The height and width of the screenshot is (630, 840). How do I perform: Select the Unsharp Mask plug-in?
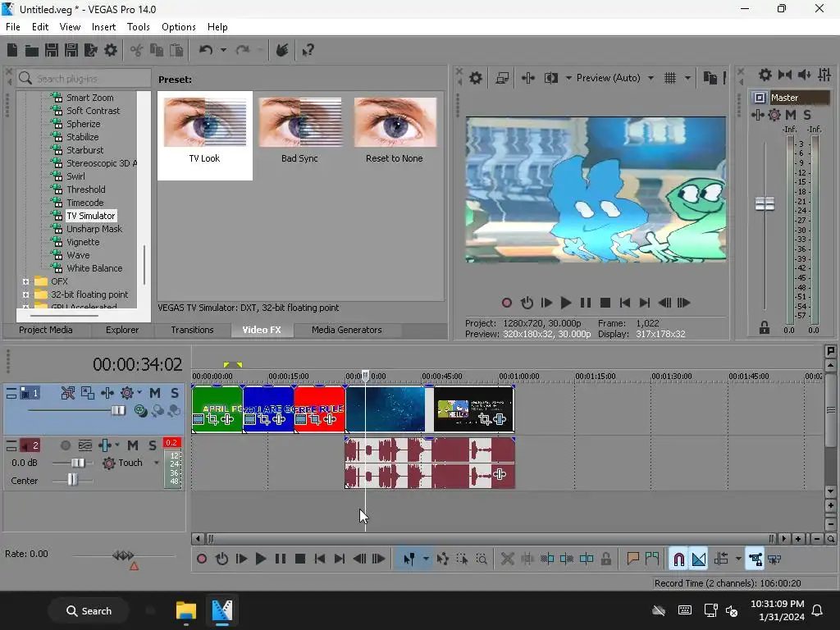[94, 229]
